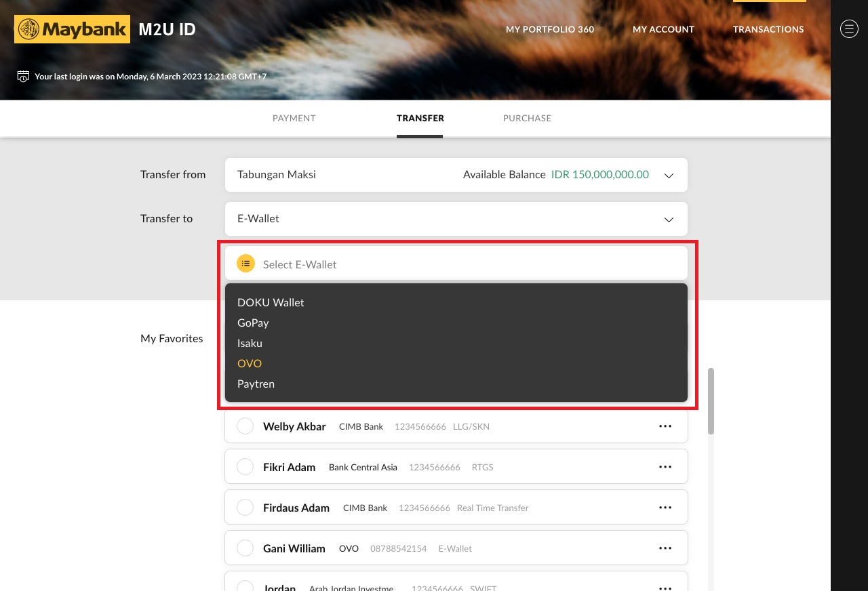Image resolution: width=868 pixels, height=591 pixels.
Task: Open more options for Gani William
Action: tap(665, 548)
